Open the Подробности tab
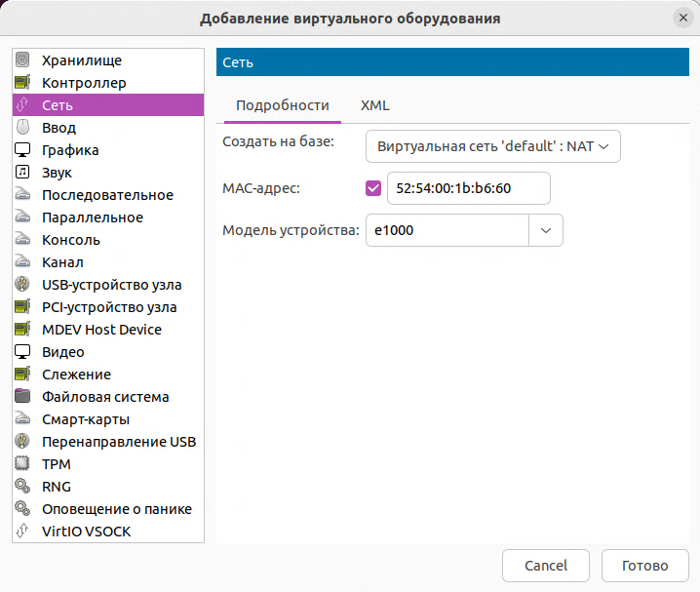 pos(282,105)
